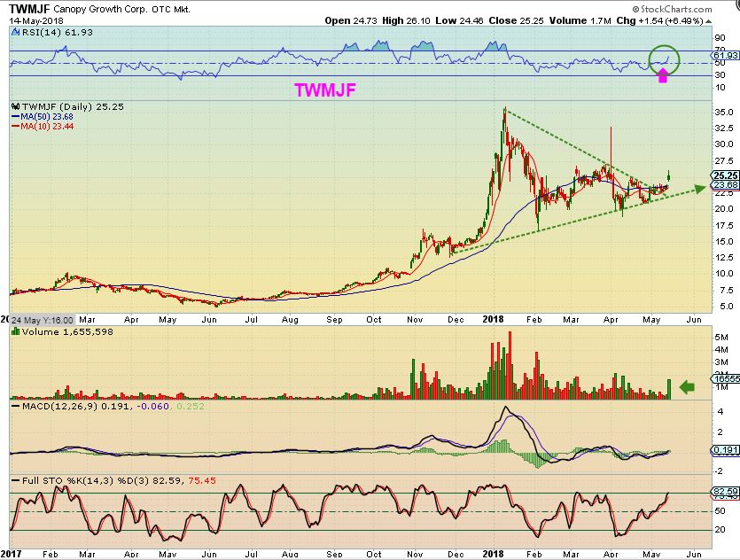
Task: Click the 0.252 MACD histogram value
Action: (x=191, y=406)
